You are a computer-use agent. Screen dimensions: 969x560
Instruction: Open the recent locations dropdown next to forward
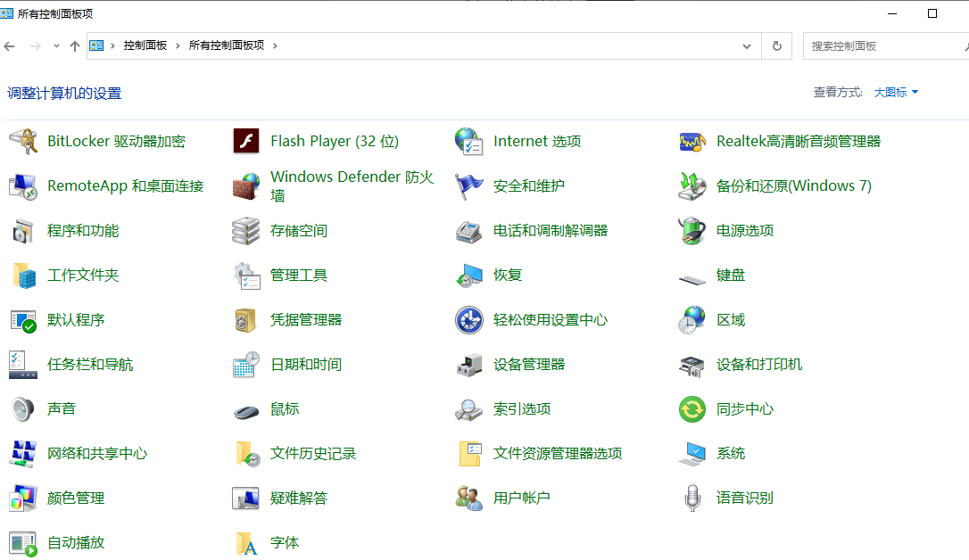[56, 45]
